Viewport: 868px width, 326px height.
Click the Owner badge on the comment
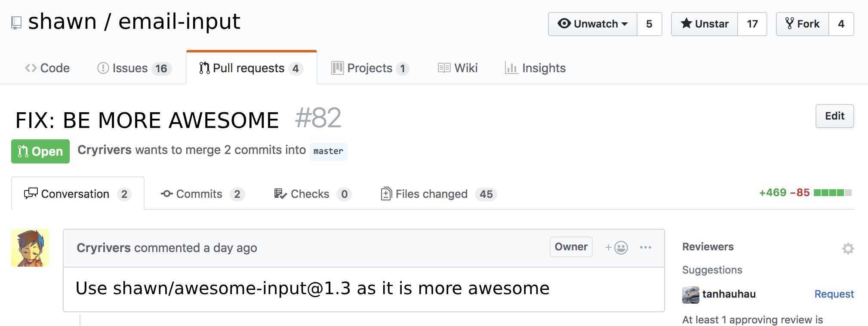[x=571, y=247]
